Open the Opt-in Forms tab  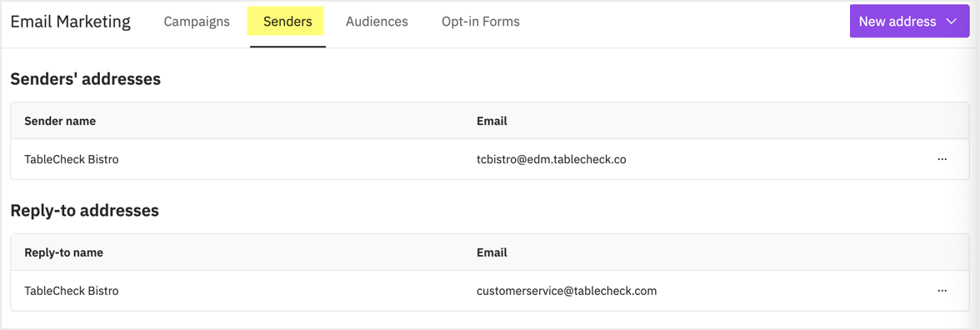pos(481,22)
